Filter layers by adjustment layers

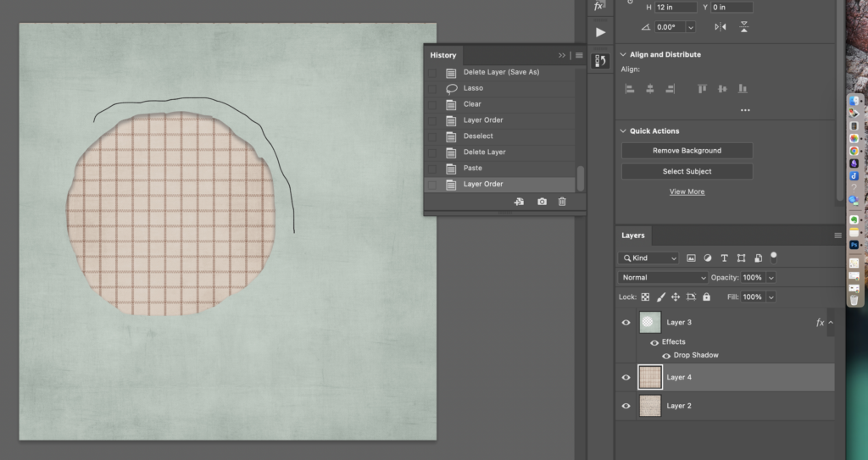[708, 258]
